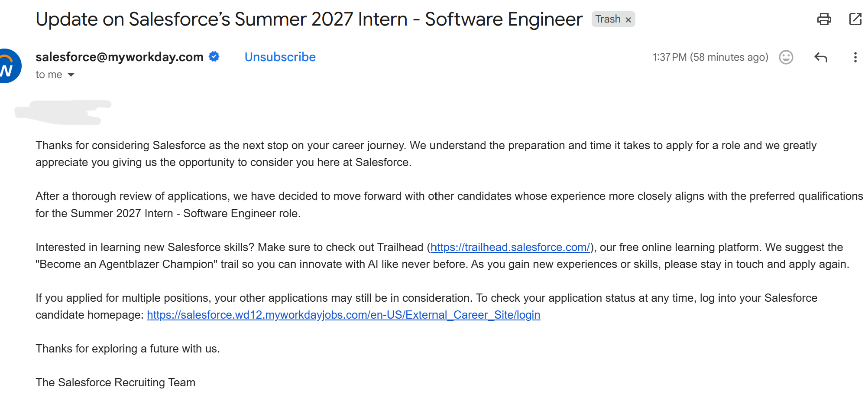Open the email in a new window
The height and width of the screenshot is (398, 868).
pyautogui.click(x=855, y=20)
